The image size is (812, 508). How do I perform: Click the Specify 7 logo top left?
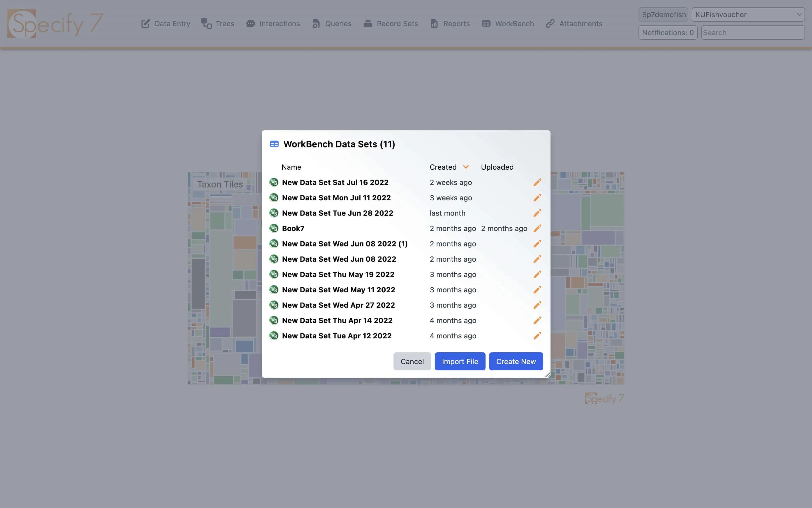click(56, 23)
